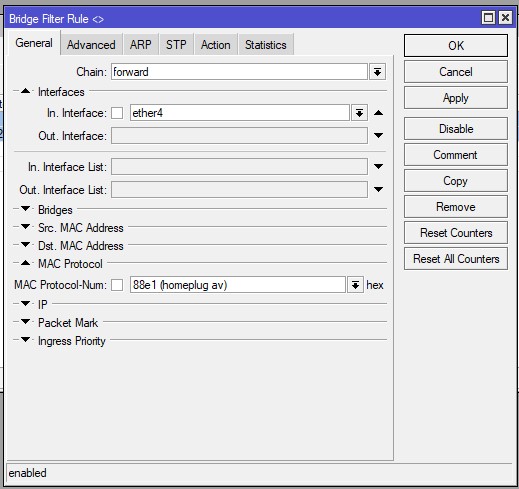Switch to the Action tab

(x=216, y=44)
